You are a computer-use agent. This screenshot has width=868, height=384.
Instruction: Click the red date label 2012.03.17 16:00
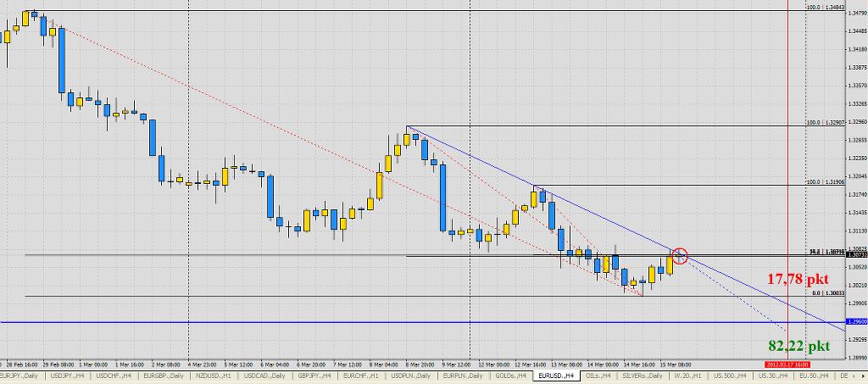coord(787,365)
